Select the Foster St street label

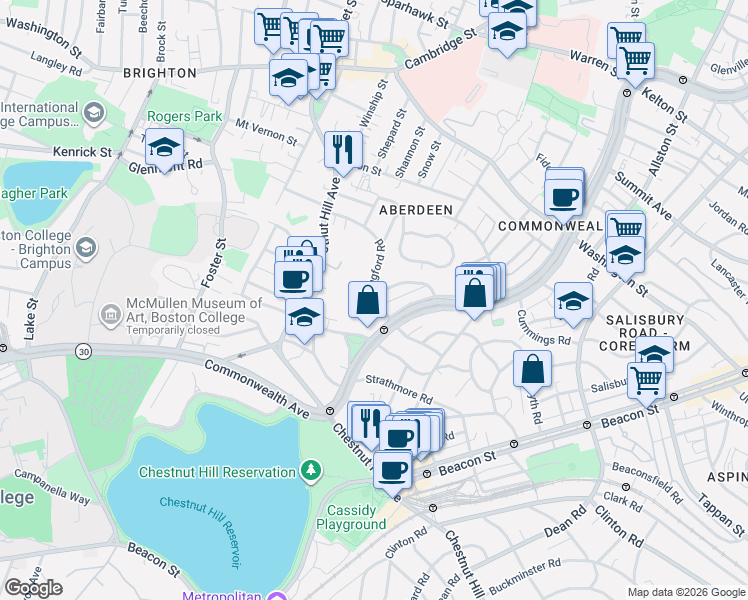click(213, 263)
